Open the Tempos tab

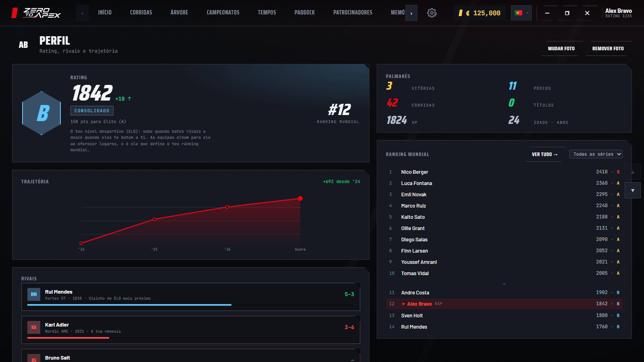267,12
